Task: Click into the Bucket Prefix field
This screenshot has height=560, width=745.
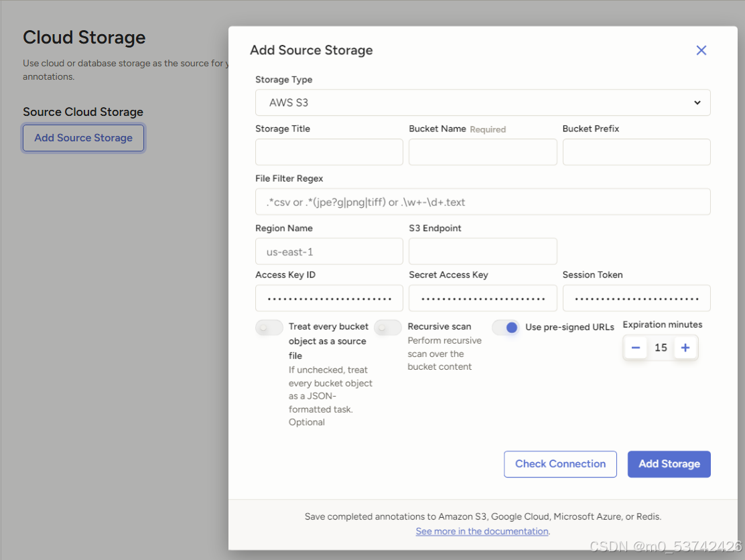Action: coord(636,152)
